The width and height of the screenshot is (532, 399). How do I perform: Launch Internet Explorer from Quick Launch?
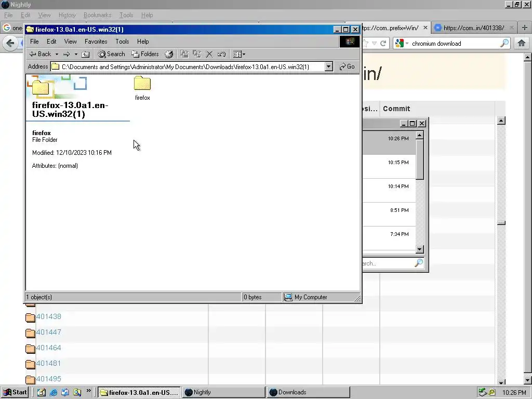pyautogui.click(x=54, y=393)
